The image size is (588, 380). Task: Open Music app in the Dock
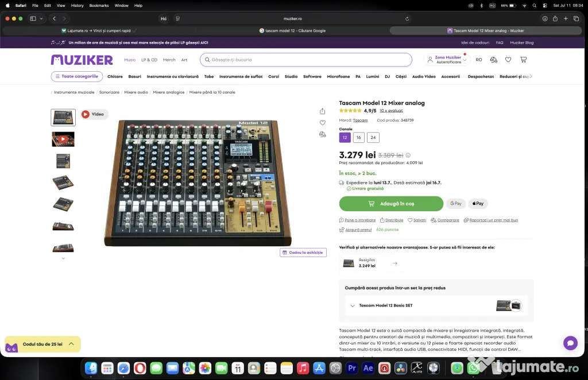click(303, 369)
